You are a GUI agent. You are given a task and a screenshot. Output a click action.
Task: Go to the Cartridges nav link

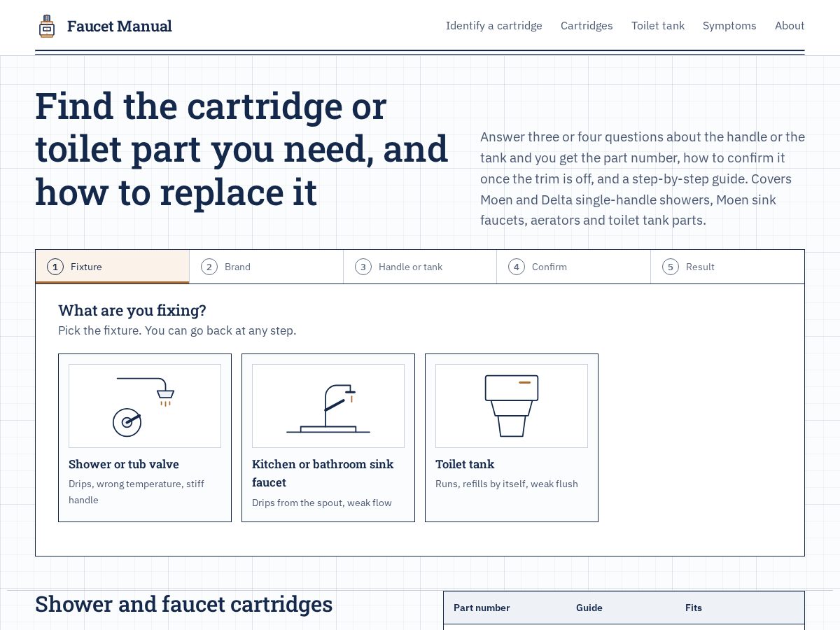(x=587, y=26)
